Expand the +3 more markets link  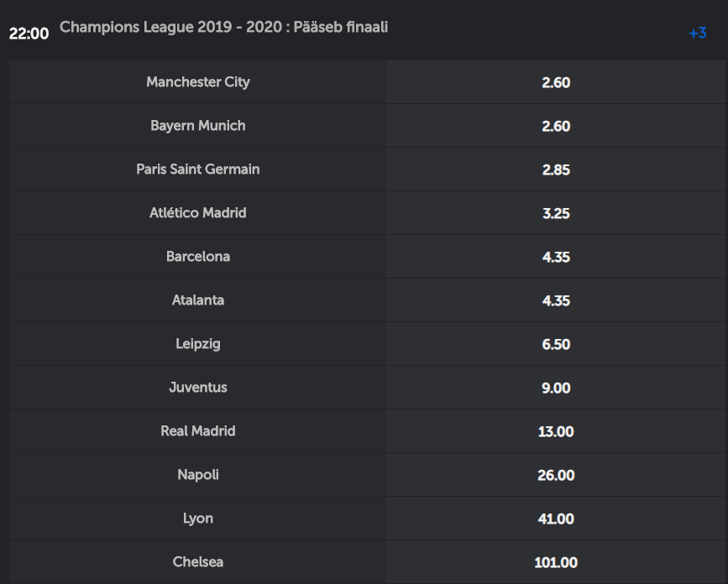click(x=698, y=33)
